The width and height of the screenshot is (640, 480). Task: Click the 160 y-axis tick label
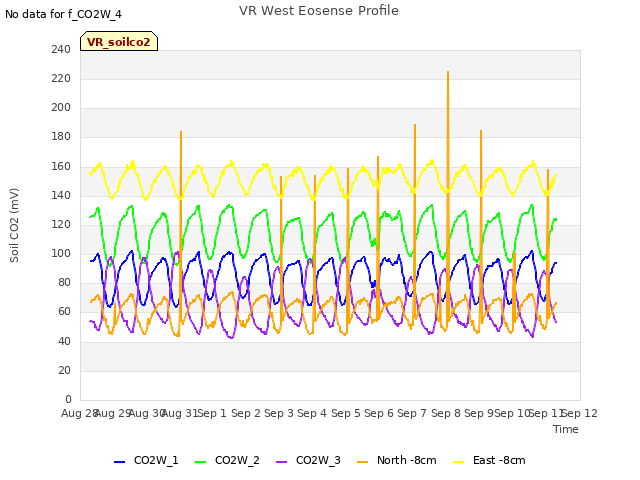(x=61, y=166)
